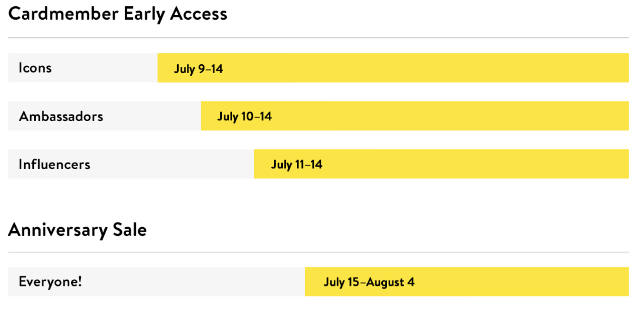Image resolution: width=644 pixels, height=326 pixels.
Task: Click the July 15–August 4 date text
Action: (369, 282)
